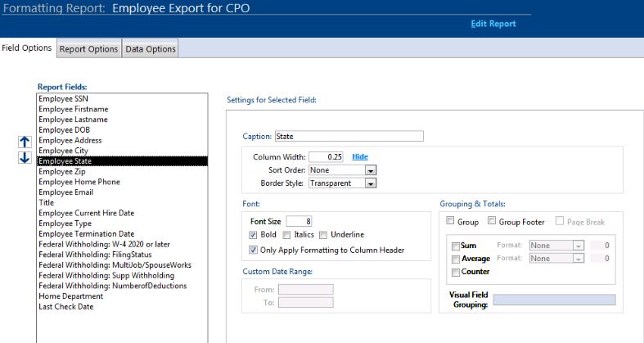Select Federal Withholding: FilingStatus field
The width and height of the screenshot is (644, 343).
[122, 255]
